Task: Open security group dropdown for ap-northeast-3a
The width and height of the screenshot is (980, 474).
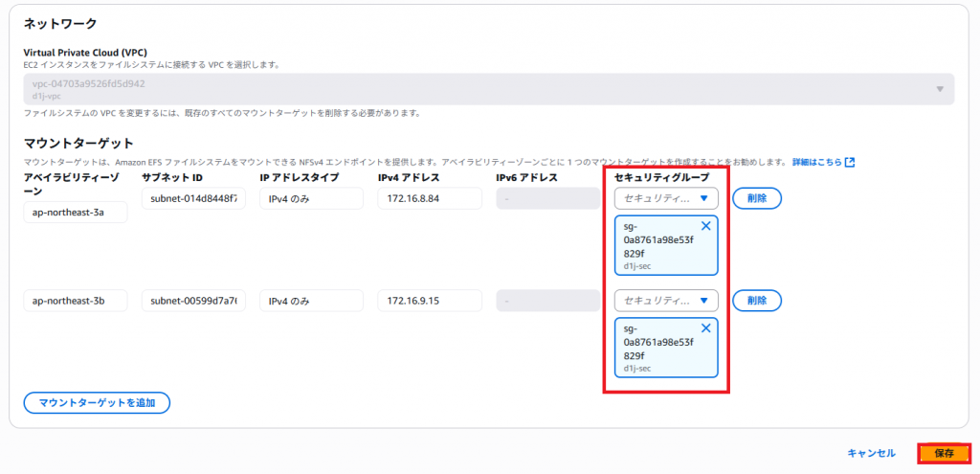Action: tap(666, 198)
